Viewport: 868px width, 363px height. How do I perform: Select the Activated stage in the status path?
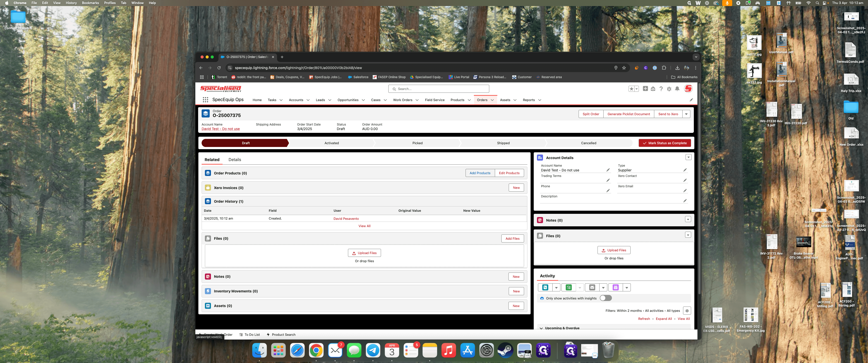pyautogui.click(x=332, y=143)
